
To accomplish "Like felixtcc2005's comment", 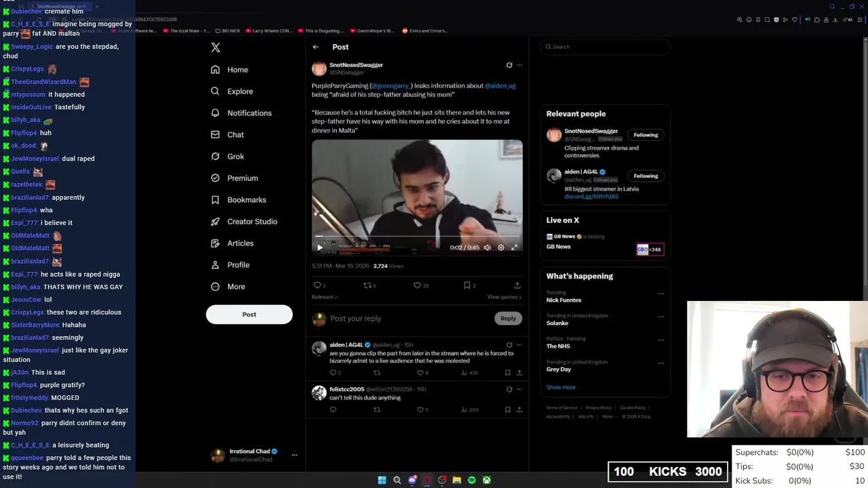I will coord(420,409).
